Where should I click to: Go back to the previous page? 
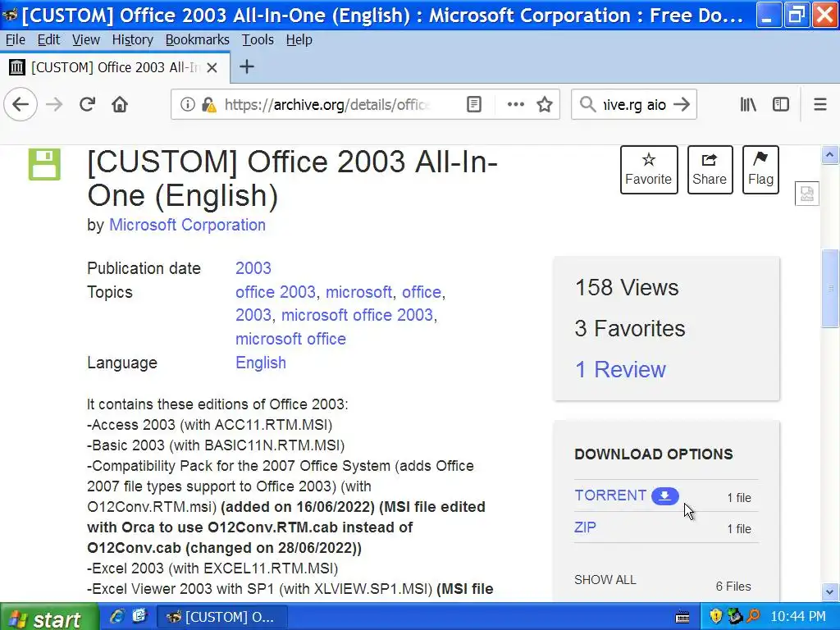point(21,104)
